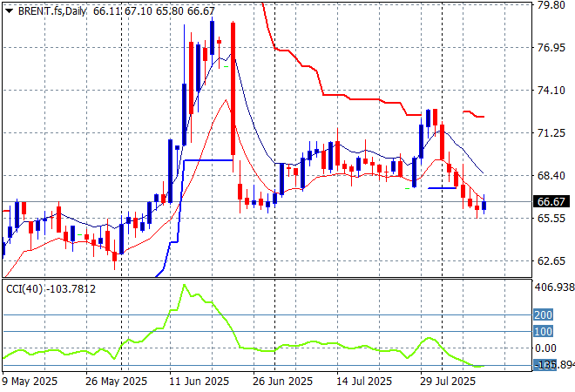This screenshot has width=575, height=392.
Task: Click the 26 Jun 2025 date label
Action: (x=283, y=382)
